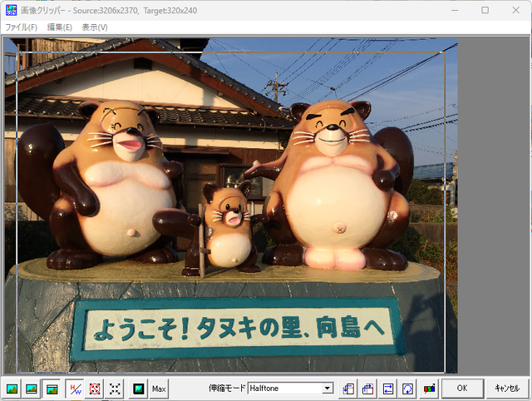This screenshot has width=532, height=401.
Task: Click the red-green-blue color adjustment icon
Action: (429, 389)
